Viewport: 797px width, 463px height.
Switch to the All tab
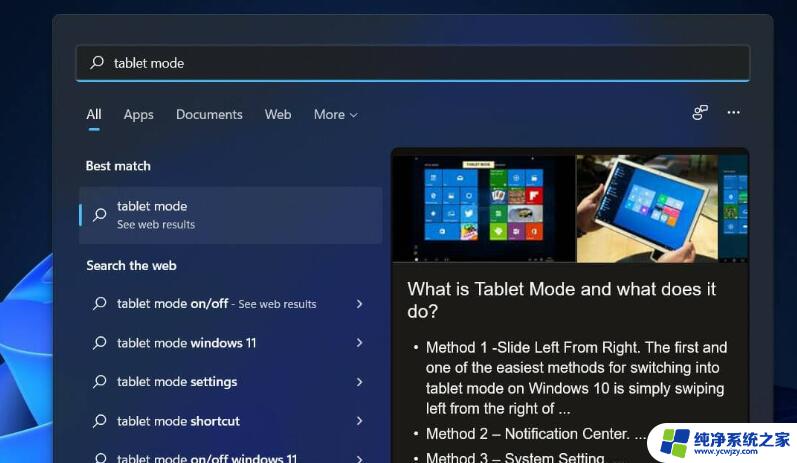[x=94, y=114]
